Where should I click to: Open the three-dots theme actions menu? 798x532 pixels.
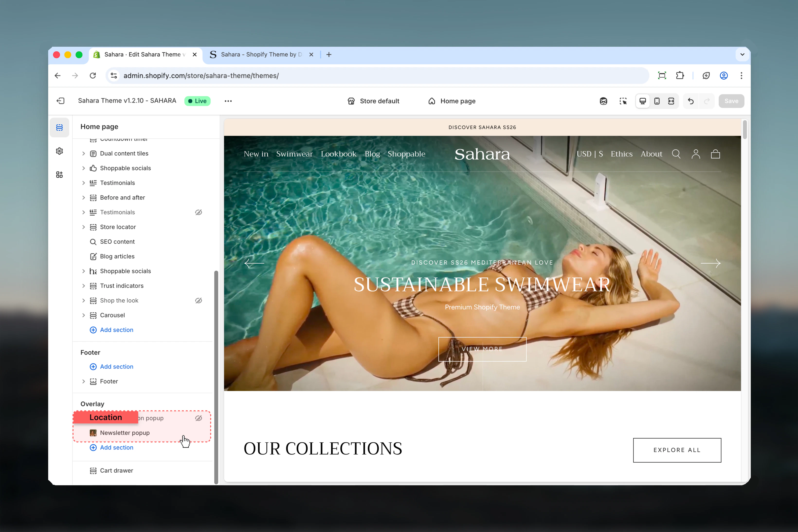pyautogui.click(x=228, y=101)
